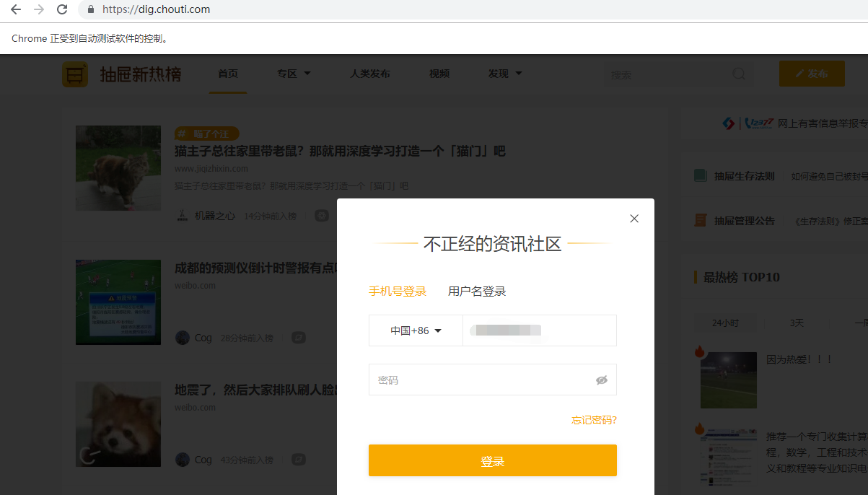
Task: Open the 首页 navigation tab
Action: pos(228,74)
